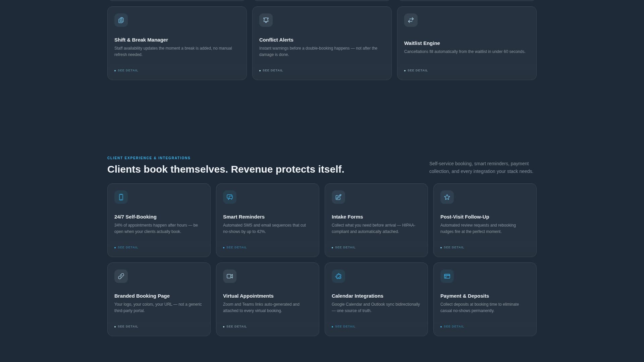The height and width of the screenshot is (362, 644).
Task: Open See Detail for Branded Booking Page
Action: pos(126,326)
